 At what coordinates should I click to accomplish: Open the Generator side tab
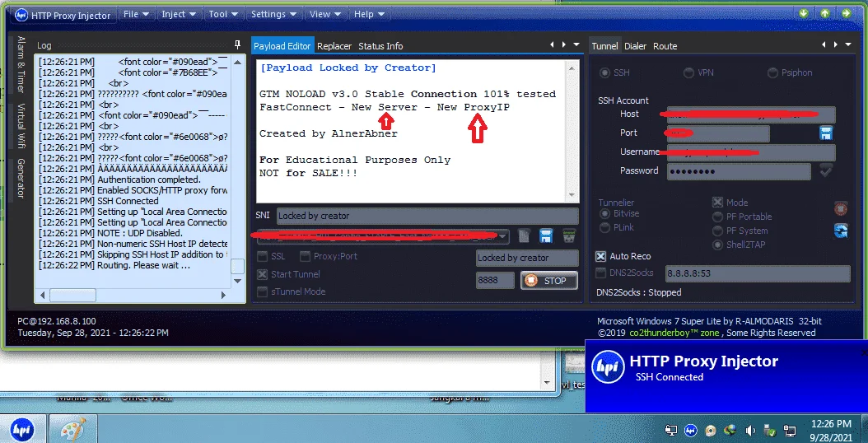pyautogui.click(x=21, y=179)
